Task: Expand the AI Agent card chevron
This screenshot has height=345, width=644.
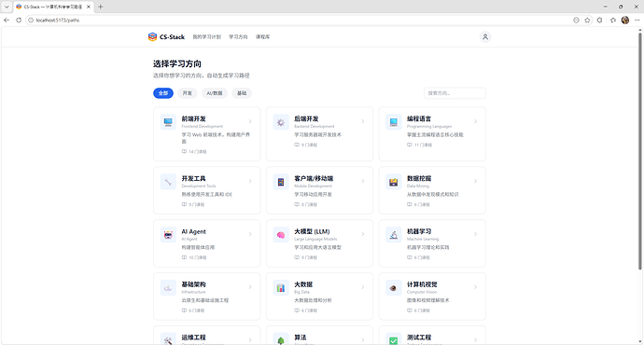Action: pyautogui.click(x=250, y=234)
